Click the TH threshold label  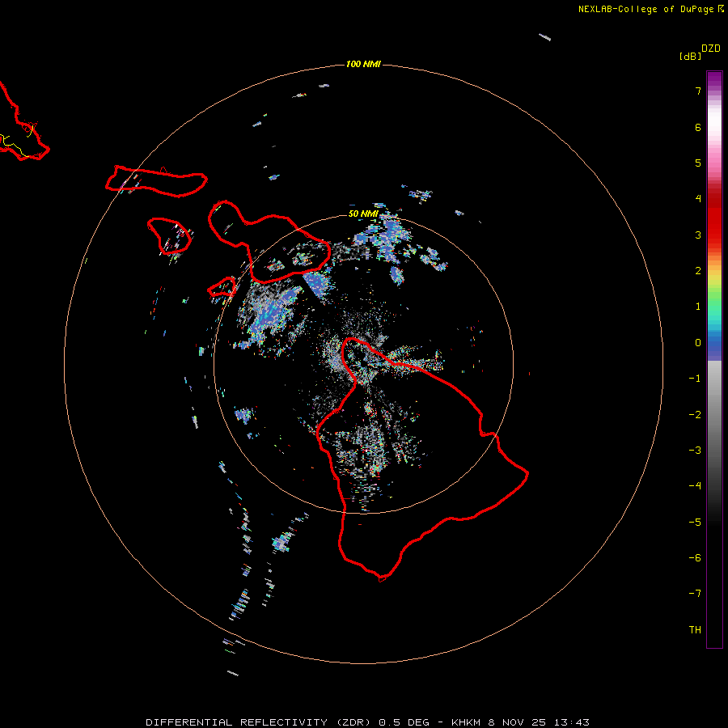695,630
